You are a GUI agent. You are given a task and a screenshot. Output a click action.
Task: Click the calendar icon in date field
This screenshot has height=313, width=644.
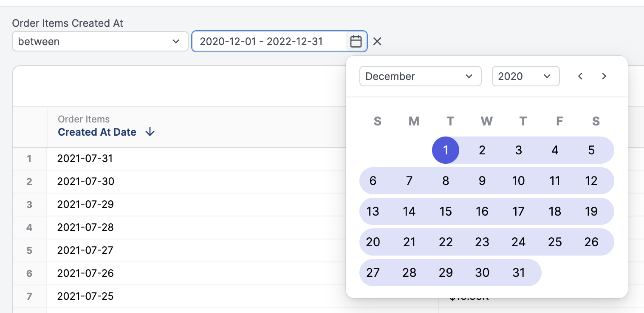pos(356,42)
